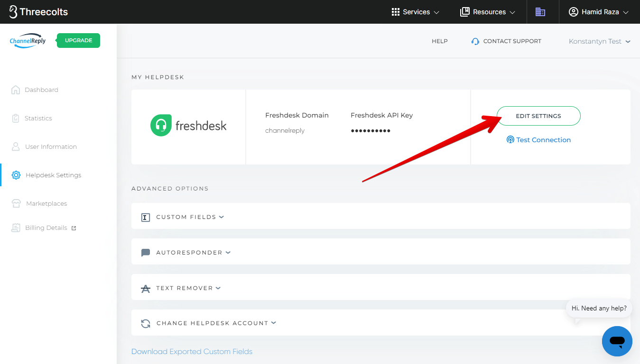Viewport: 640px width, 364px height.
Task: Click the Services grid icon
Action: pyautogui.click(x=396, y=12)
